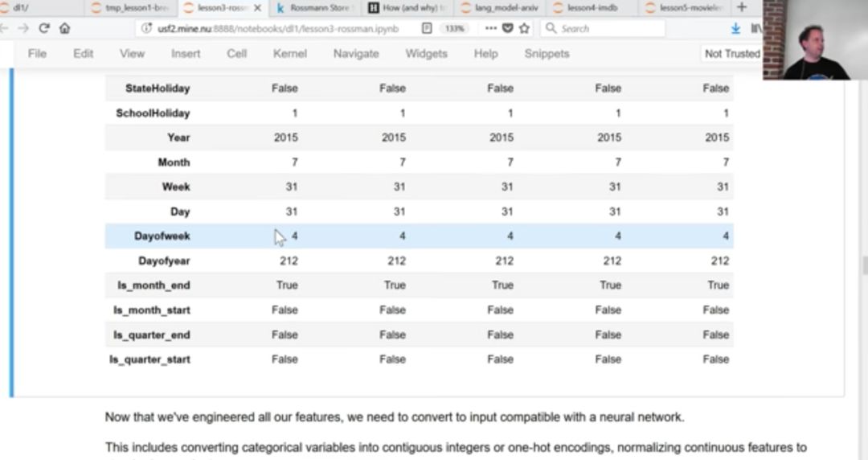This screenshot has width=868, height=460.
Task: Open the Cell menu
Action: (236, 54)
